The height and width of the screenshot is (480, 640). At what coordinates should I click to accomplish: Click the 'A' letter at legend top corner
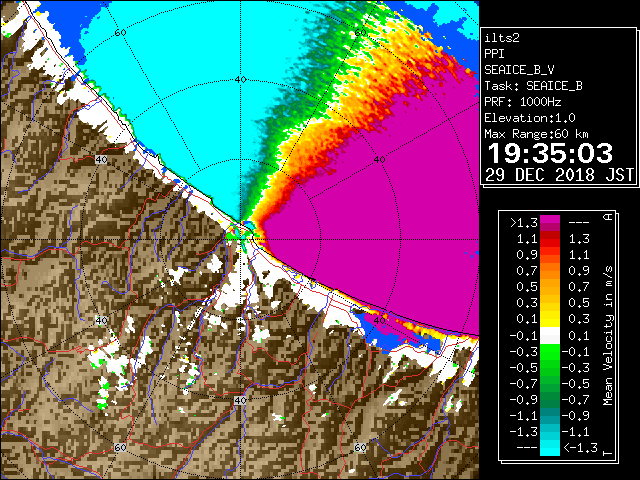pyautogui.click(x=608, y=217)
